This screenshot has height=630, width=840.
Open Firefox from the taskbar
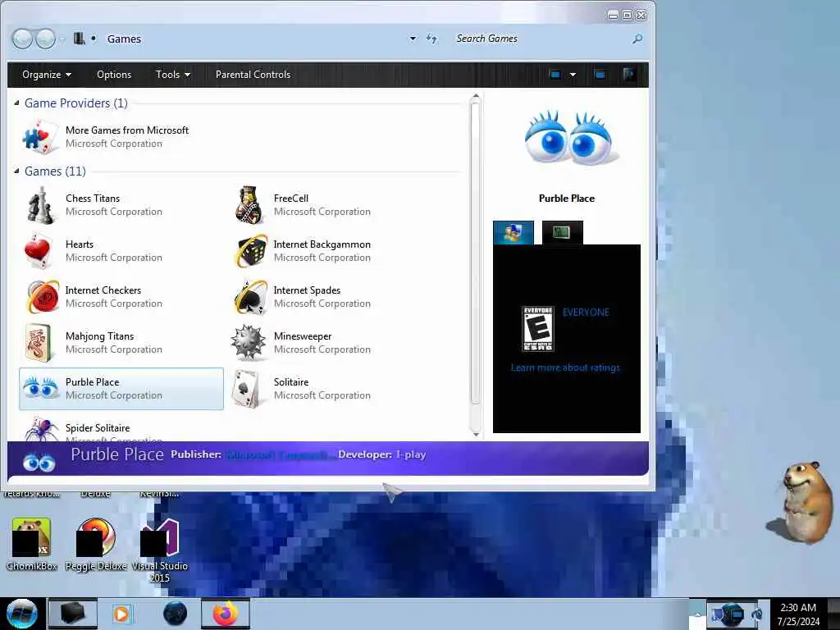point(226,614)
